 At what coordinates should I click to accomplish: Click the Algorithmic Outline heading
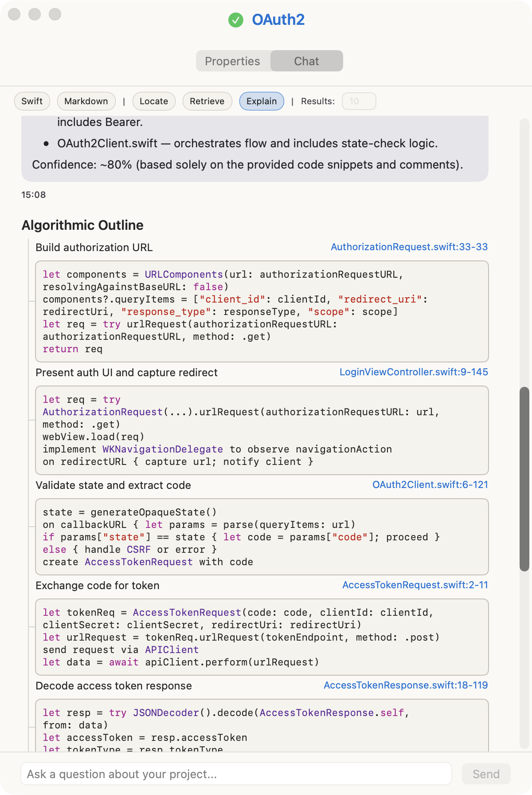[x=82, y=225]
